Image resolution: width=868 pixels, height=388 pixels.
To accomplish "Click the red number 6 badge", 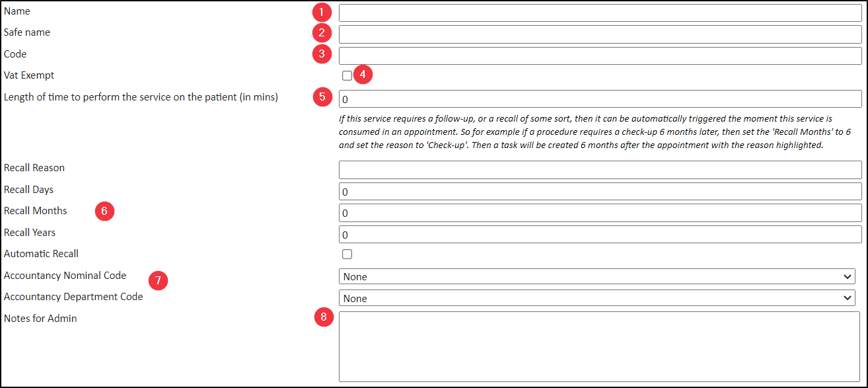I will coord(104,212).
